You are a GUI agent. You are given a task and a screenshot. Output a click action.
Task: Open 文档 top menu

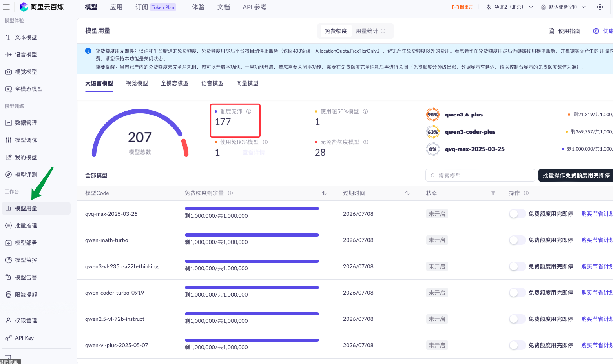[224, 7]
